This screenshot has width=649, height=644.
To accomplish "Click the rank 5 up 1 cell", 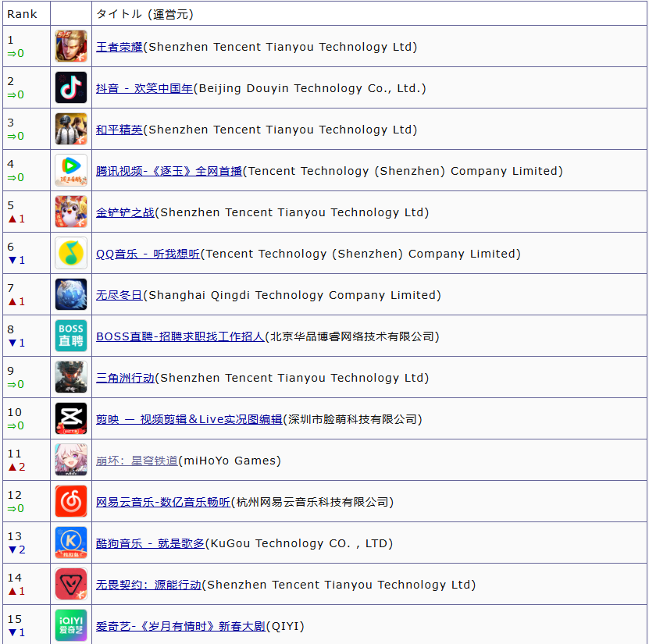I will click(27, 212).
